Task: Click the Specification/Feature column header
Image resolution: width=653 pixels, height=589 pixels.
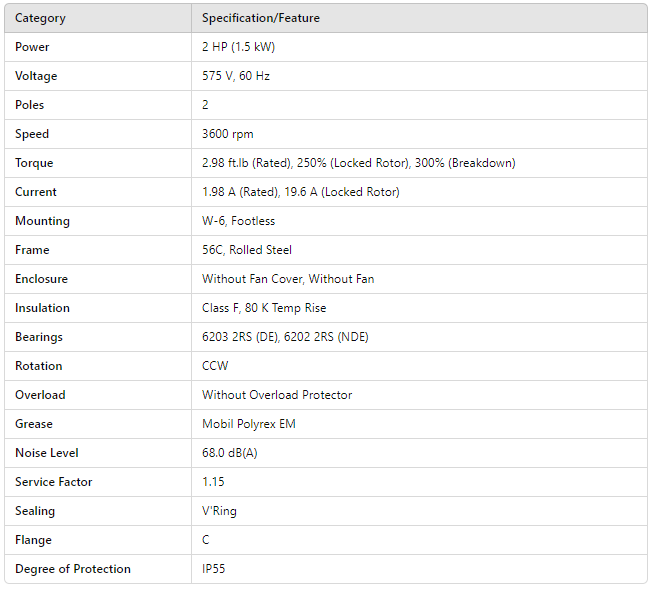Action: point(261,18)
